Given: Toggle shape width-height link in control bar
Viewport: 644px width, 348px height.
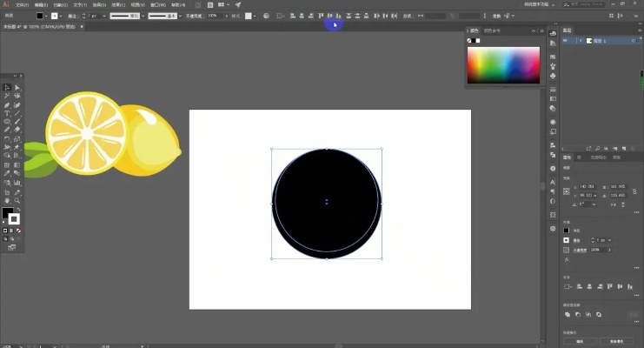Looking at the screenshot, I should click(x=452, y=16).
